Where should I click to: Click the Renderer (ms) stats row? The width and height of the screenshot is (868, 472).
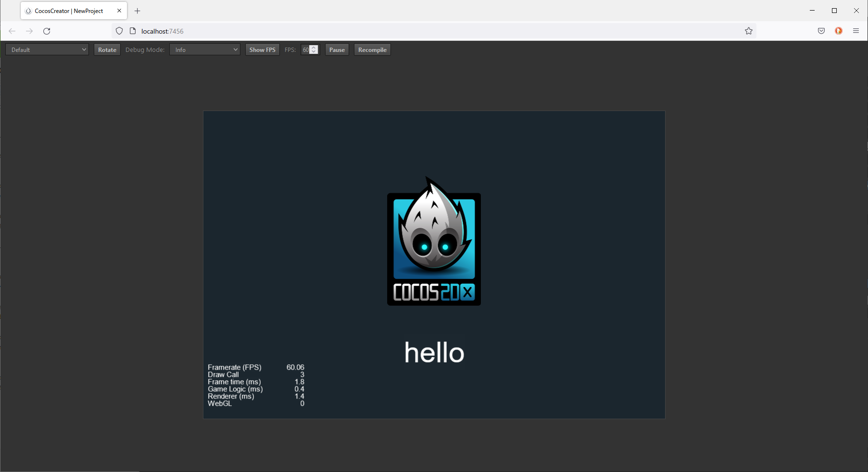[x=256, y=396]
